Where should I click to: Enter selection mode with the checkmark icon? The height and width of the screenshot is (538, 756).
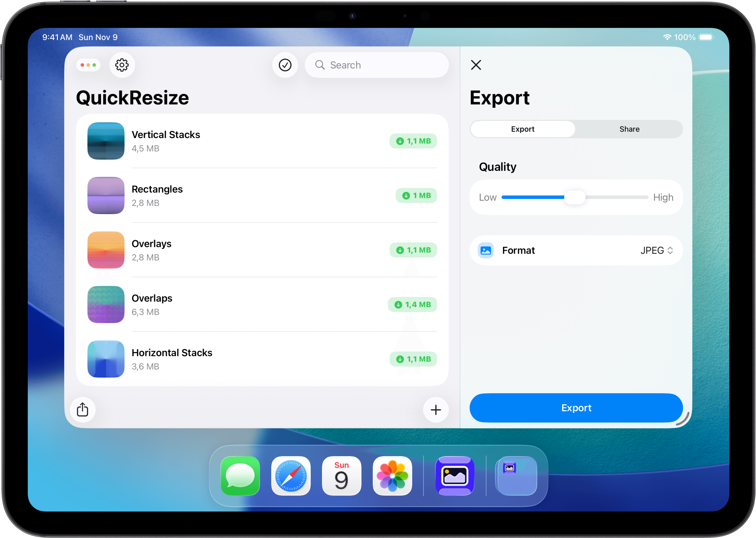pyautogui.click(x=285, y=65)
